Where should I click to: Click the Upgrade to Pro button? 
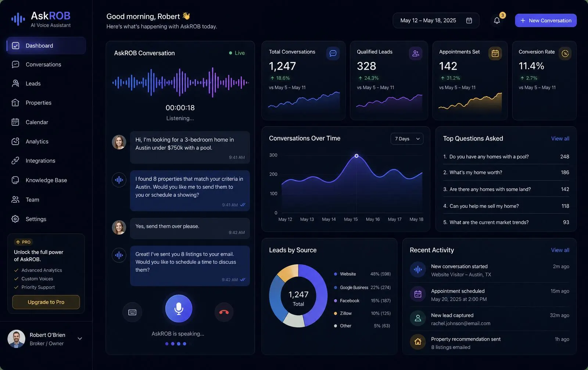pos(46,302)
